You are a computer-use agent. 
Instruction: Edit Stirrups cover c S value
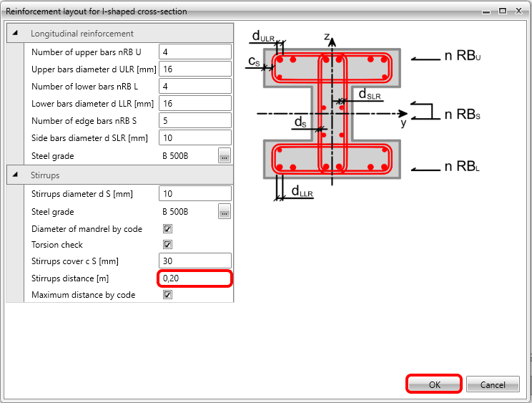coord(195,261)
